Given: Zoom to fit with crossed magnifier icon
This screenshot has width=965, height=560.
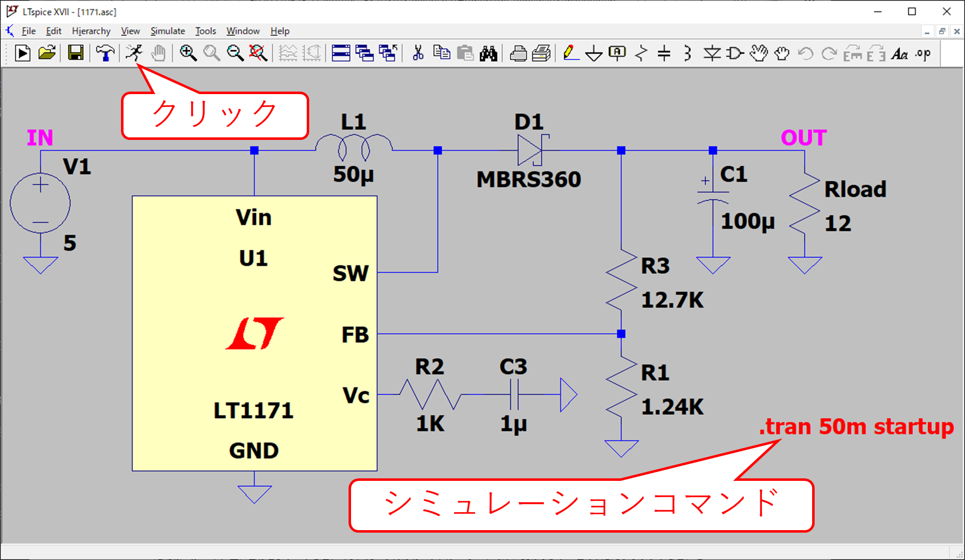Looking at the screenshot, I should [x=258, y=53].
